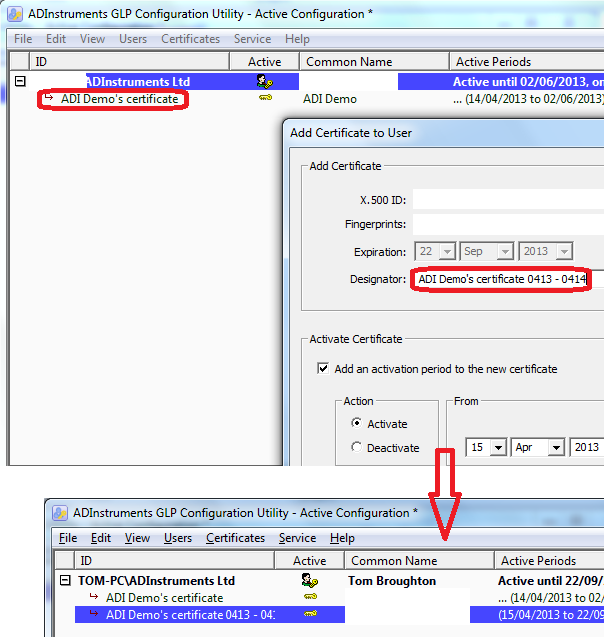The width and height of the screenshot is (605, 638).
Task: Collapse the TOM-PC\ADInstruments Ltd tree node
Action: [66, 580]
